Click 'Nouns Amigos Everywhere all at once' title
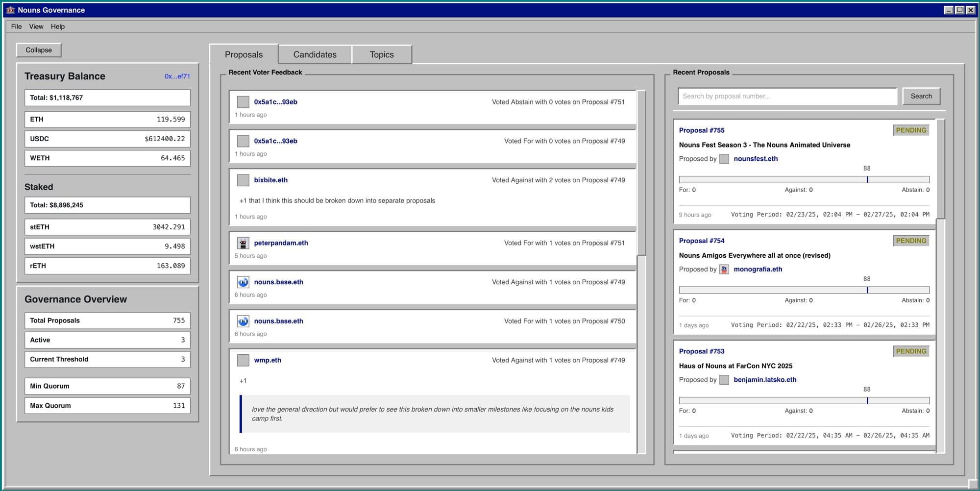Viewport: 980px width, 491px height. pos(755,256)
